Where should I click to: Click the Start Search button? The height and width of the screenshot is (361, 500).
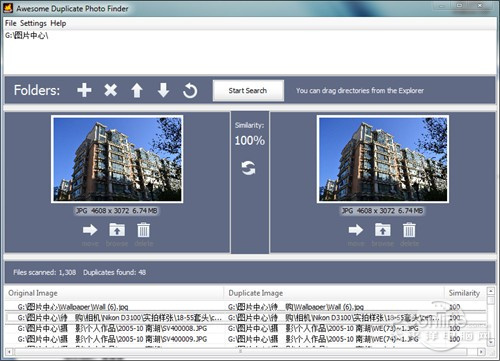tap(248, 90)
